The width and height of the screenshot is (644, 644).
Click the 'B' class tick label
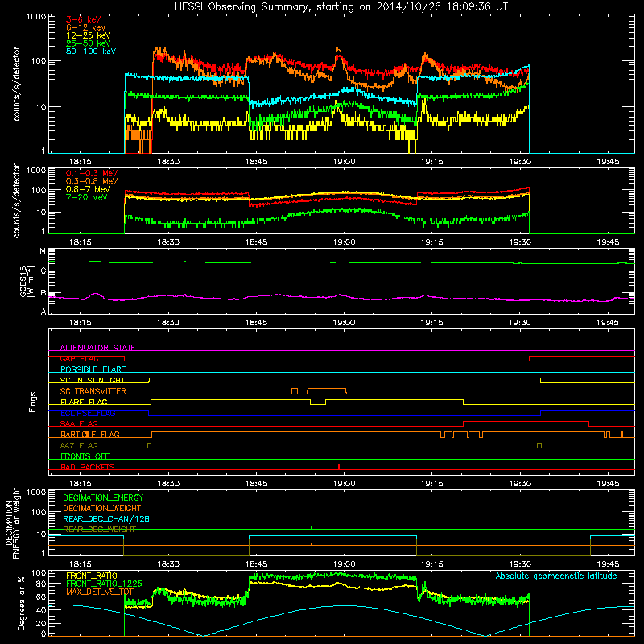point(43,293)
